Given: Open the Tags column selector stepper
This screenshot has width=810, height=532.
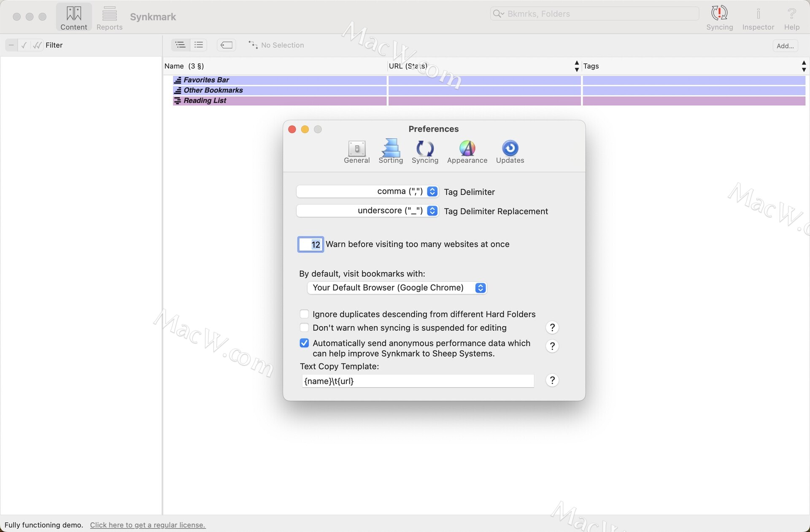Looking at the screenshot, I should pos(804,66).
